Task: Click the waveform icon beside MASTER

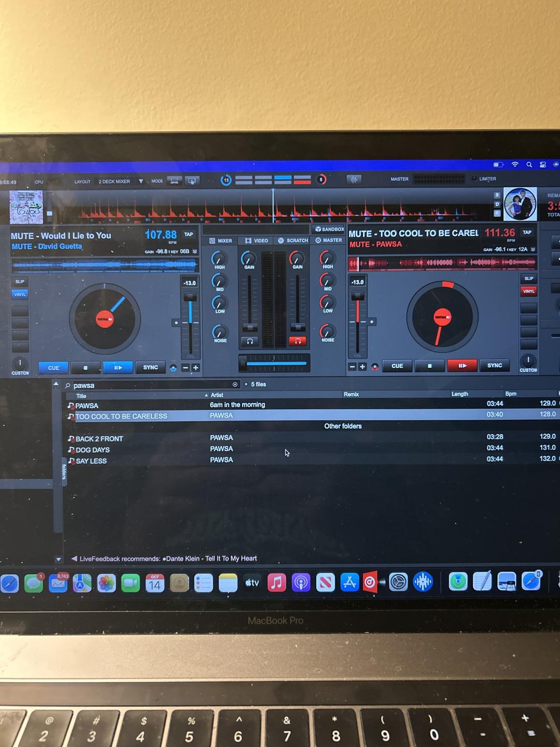Action: 354,179
